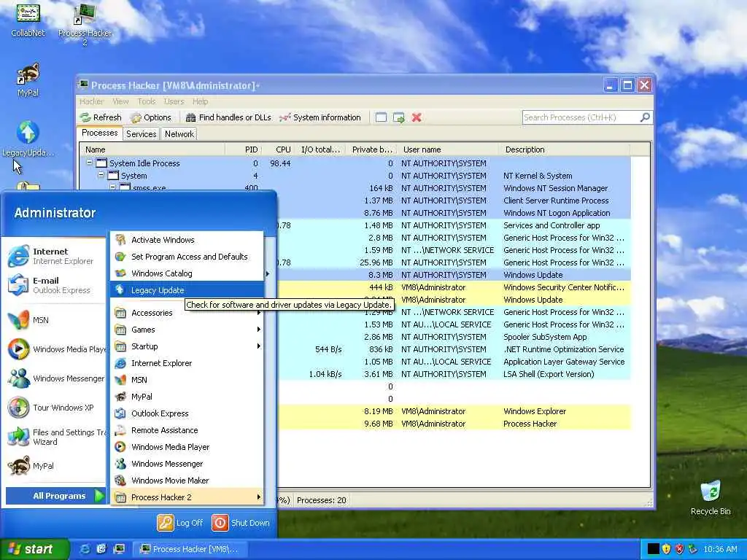
Task: Switch to the Services tab
Action: point(141,134)
